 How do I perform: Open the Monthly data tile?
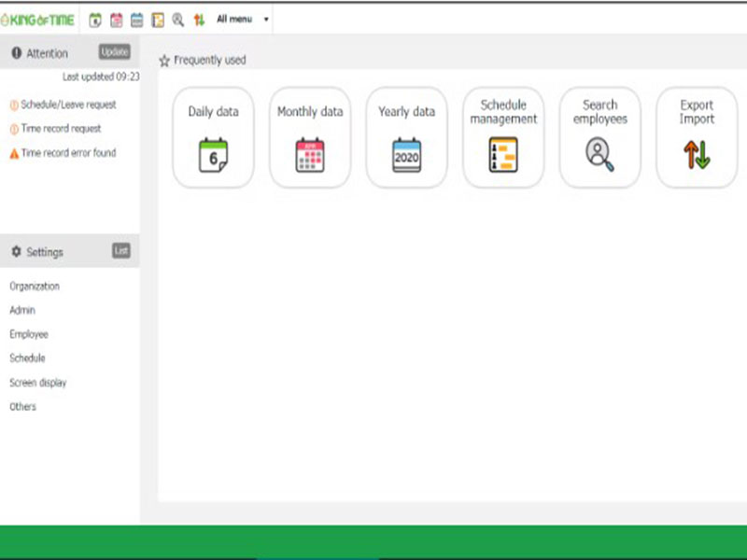(x=310, y=137)
